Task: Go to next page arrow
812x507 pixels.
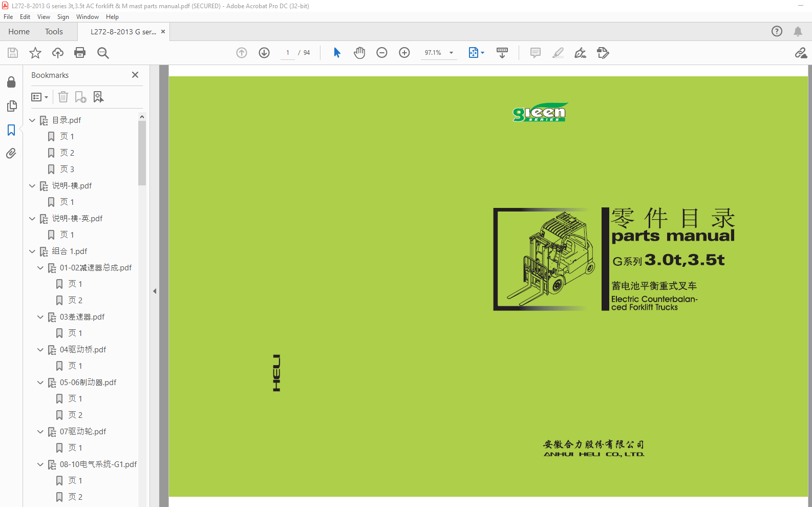Action: (264, 53)
